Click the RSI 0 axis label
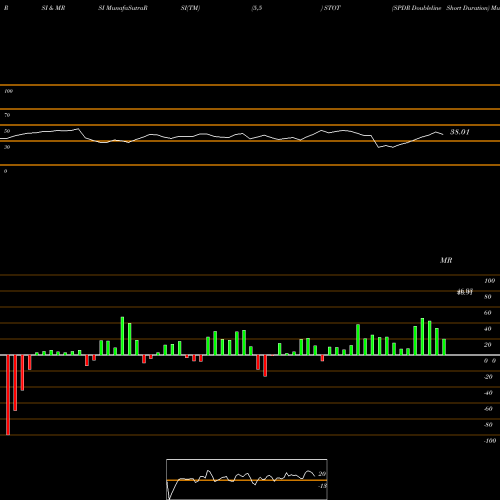This screenshot has width=500, height=500. pyautogui.click(x=5, y=171)
